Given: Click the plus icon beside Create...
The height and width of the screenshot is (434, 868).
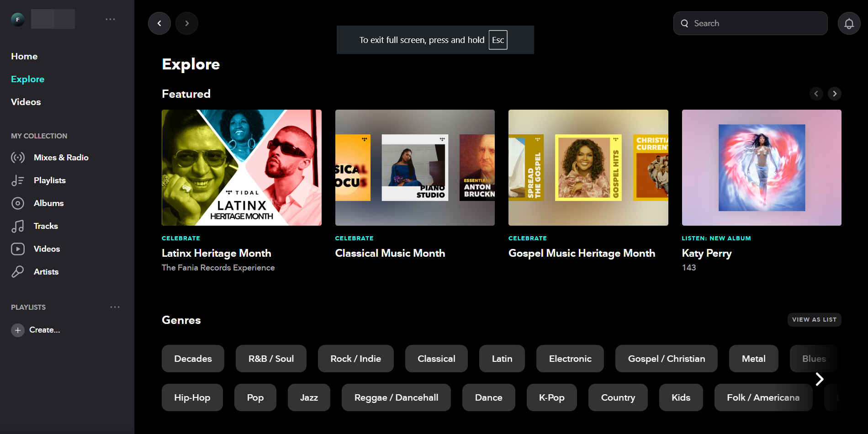Looking at the screenshot, I should click(x=18, y=330).
